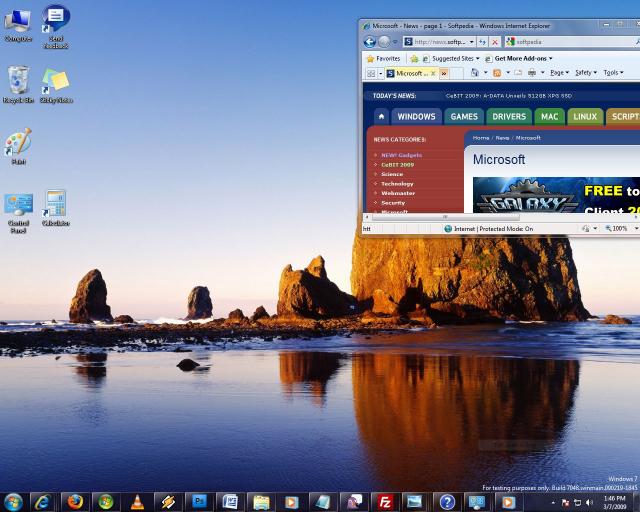Launch Firefox from the taskbar
The height and width of the screenshot is (512, 640).
pos(75,501)
